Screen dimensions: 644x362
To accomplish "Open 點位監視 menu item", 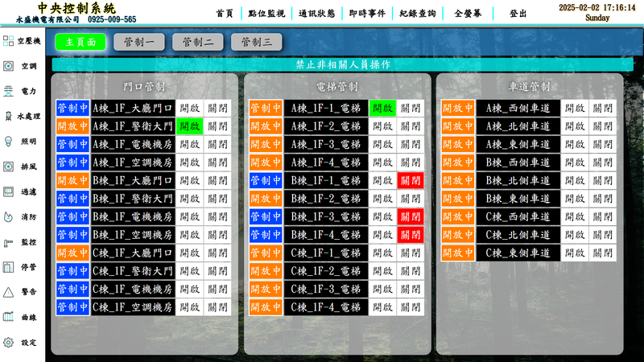I will pos(266,14).
